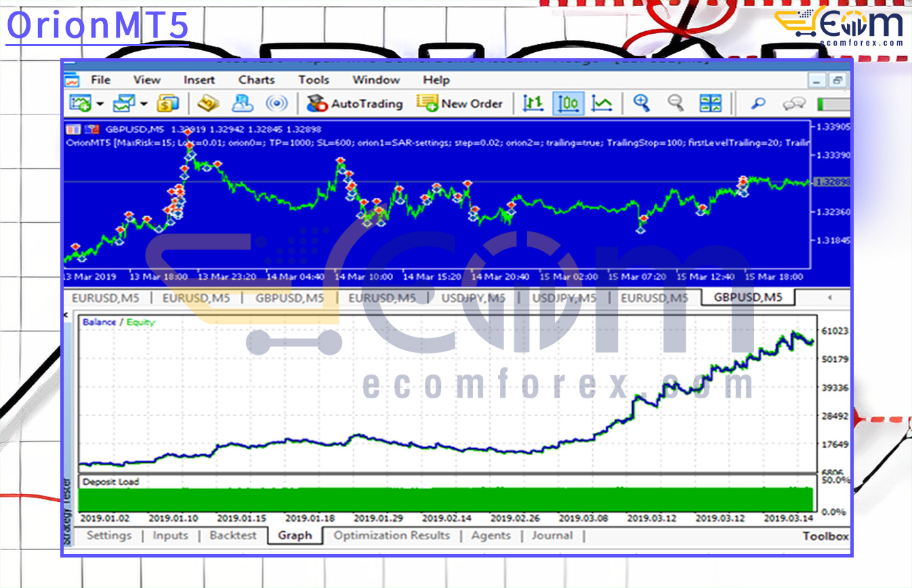Click the Balance legend label

click(99, 322)
